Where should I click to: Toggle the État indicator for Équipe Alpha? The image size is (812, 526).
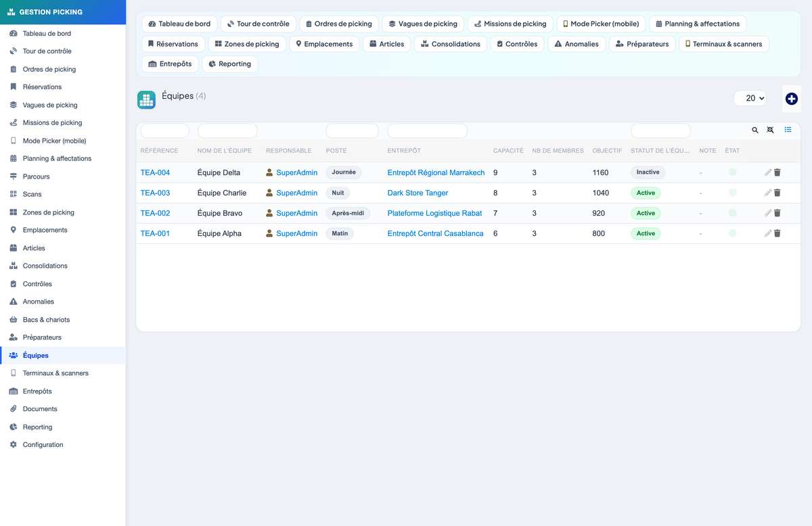coord(732,233)
